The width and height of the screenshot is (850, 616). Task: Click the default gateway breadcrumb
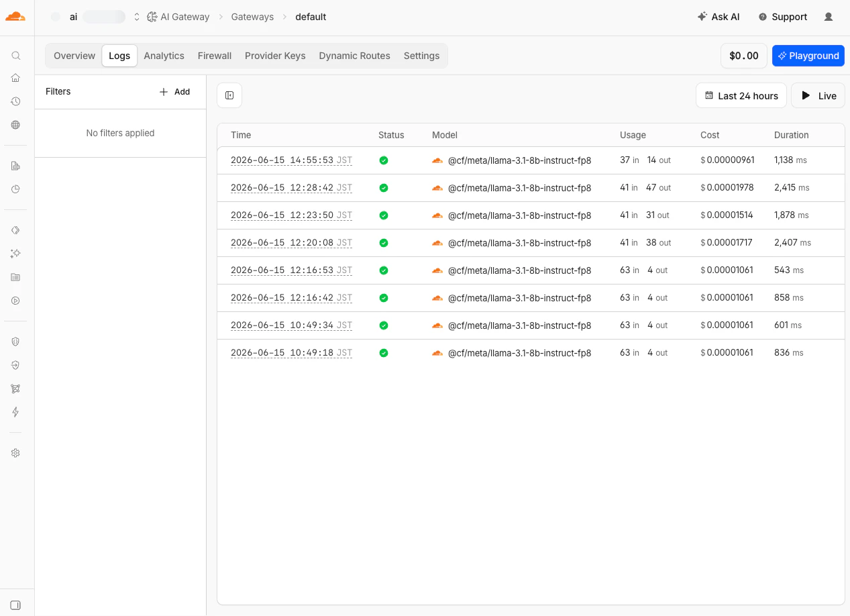point(311,17)
